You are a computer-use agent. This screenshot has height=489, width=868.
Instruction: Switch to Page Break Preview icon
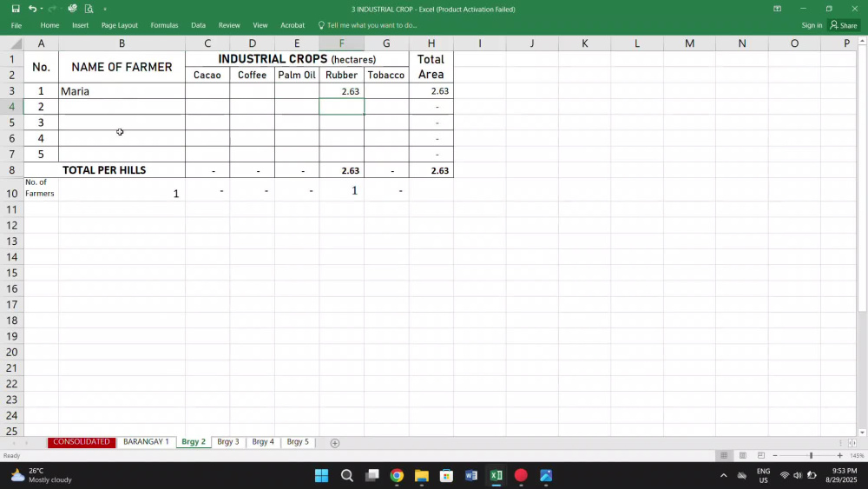click(x=761, y=456)
